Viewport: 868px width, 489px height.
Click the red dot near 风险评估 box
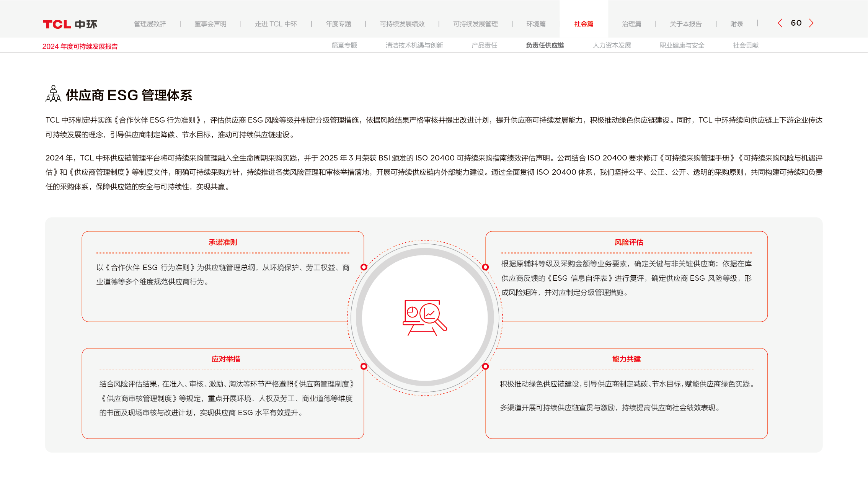(x=485, y=267)
